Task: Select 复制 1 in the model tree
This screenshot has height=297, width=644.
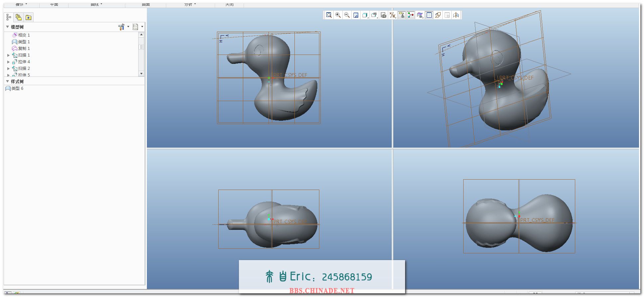Action: tap(24, 49)
